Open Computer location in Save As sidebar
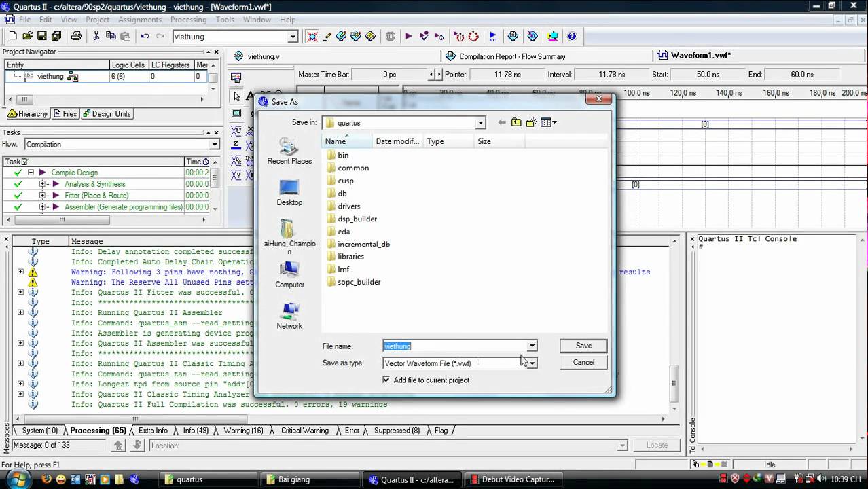 tap(289, 275)
